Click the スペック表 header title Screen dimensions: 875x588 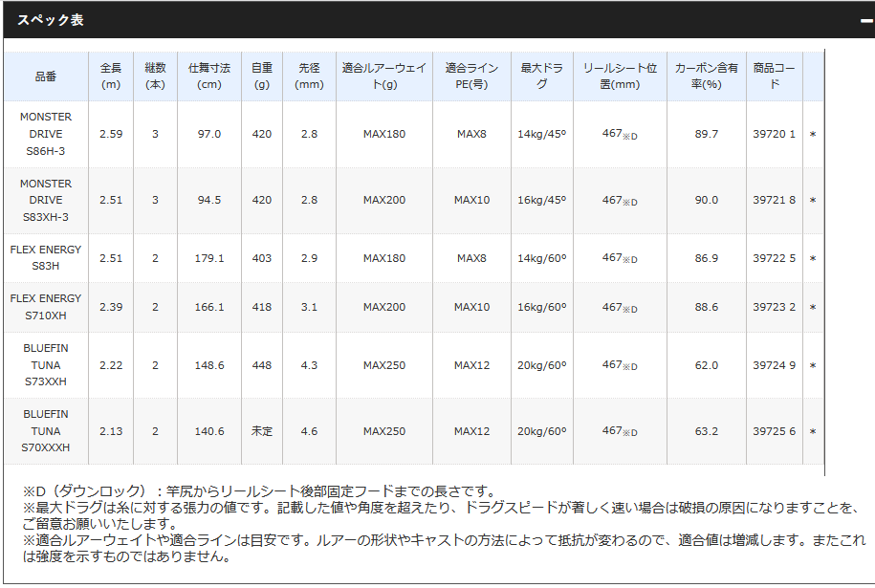51,20
